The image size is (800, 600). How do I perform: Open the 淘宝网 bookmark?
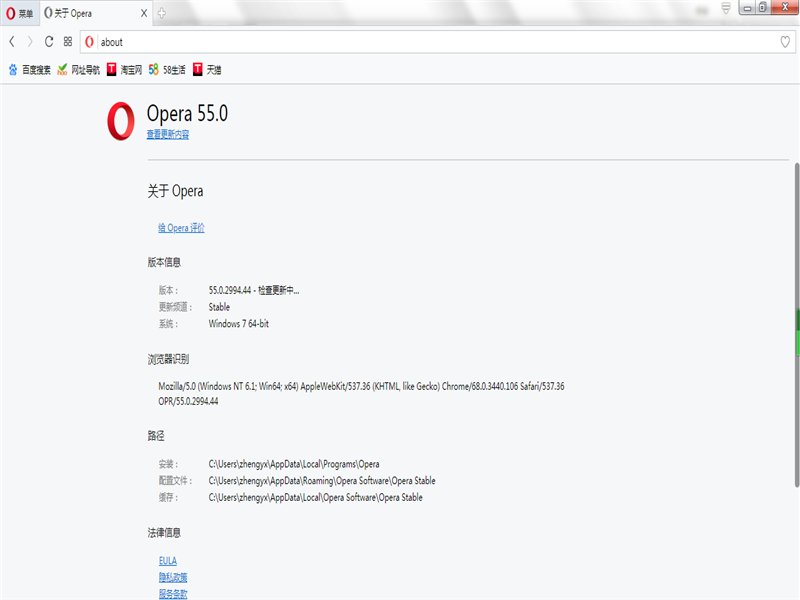(x=124, y=70)
